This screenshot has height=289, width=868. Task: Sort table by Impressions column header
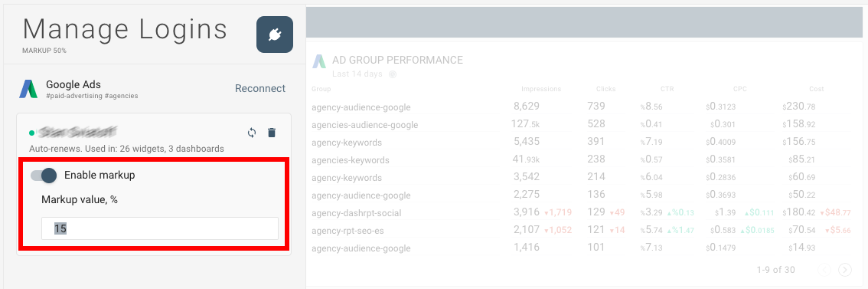(x=541, y=89)
